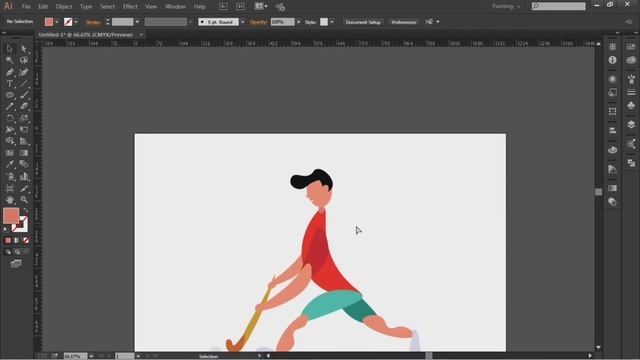
Task: Select the Perspective Grid tool
Action: point(24,141)
